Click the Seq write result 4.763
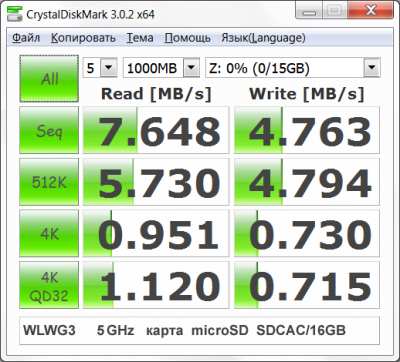This screenshot has width=400, height=362. tap(307, 130)
